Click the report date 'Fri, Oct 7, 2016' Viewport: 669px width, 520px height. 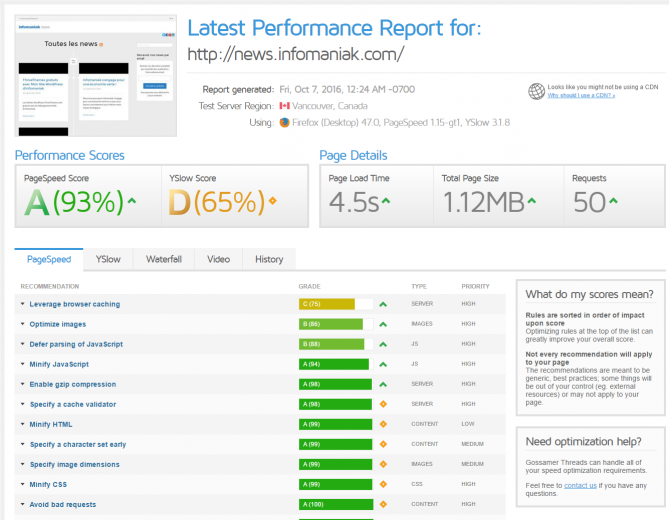(310, 89)
